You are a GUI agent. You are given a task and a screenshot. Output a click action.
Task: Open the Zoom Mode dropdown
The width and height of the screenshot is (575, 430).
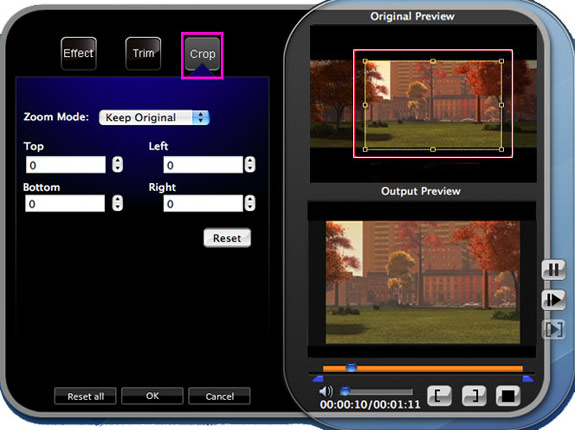154,118
